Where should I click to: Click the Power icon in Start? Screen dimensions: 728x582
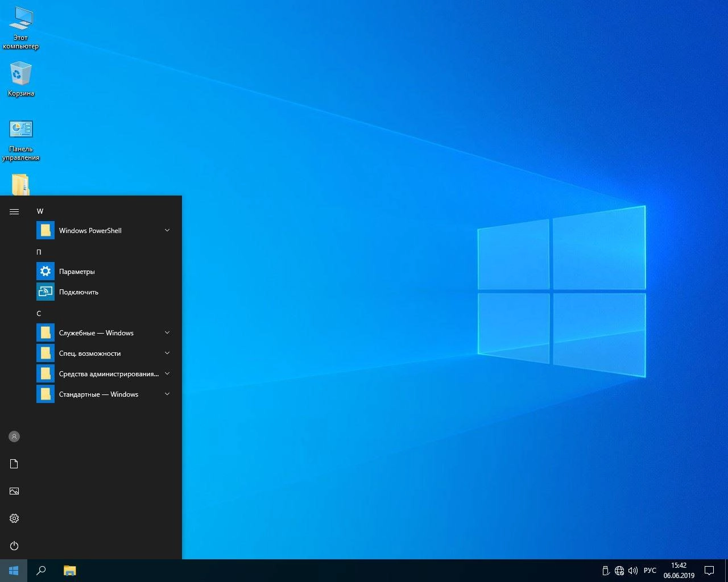click(14, 546)
